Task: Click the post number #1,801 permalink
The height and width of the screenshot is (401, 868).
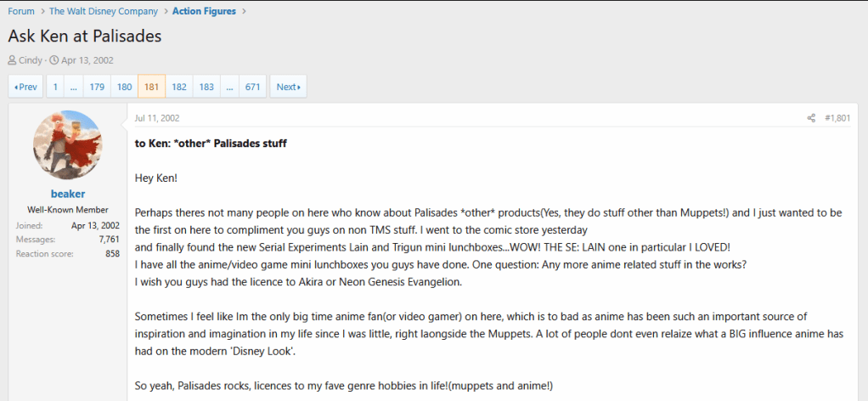Action: pos(837,118)
